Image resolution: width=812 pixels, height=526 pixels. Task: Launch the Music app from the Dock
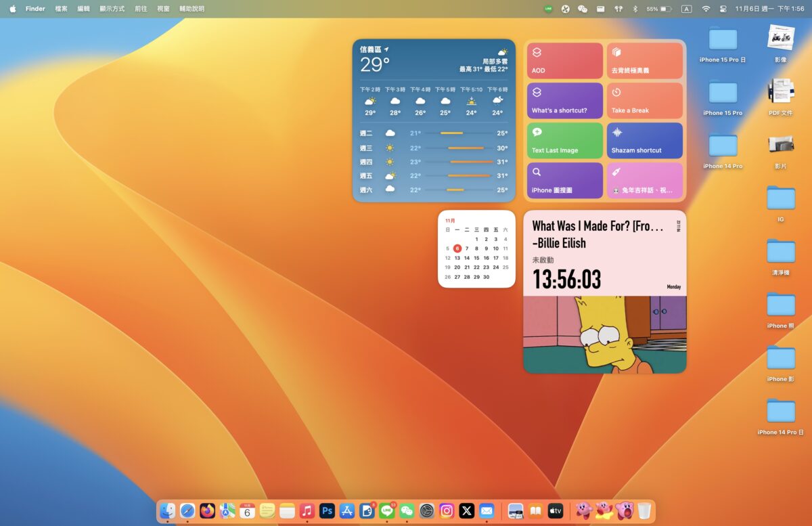pyautogui.click(x=307, y=510)
